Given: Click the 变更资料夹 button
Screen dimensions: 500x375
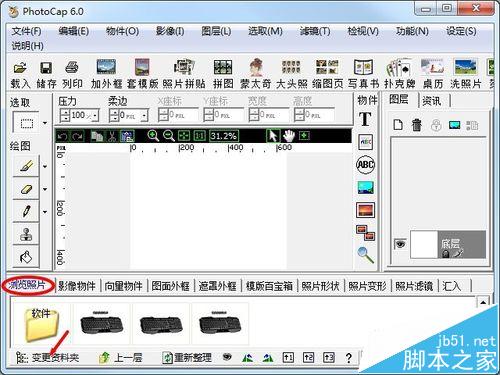Looking at the screenshot, I should (48, 358).
